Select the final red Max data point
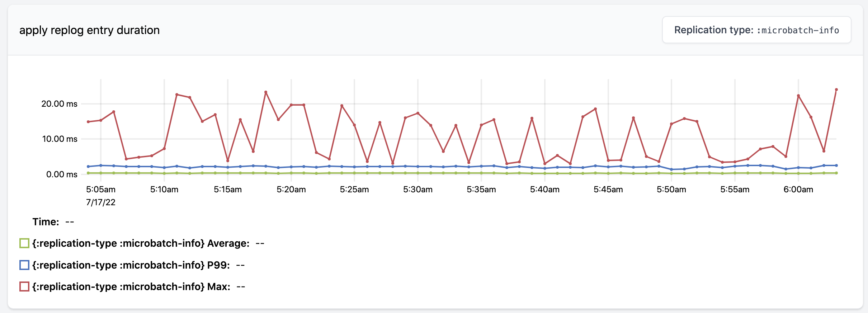The width and height of the screenshot is (868, 313). (x=836, y=90)
